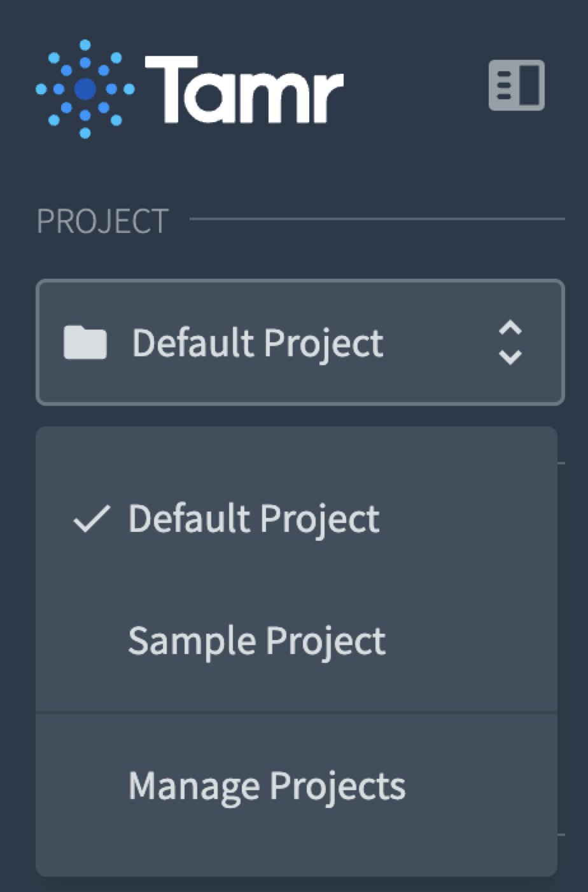Toggle the sidebar layout button beside the logo
Screen dimensions: 588x892
(516, 85)
